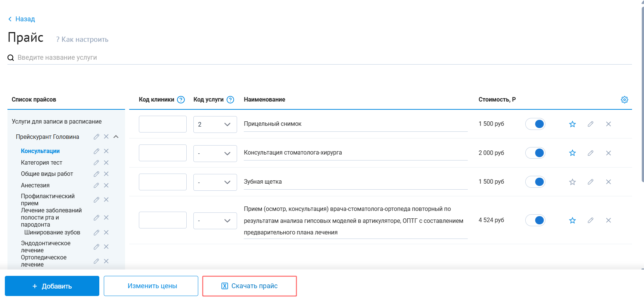644x299 pixels.
Task: Delete the Шинирование зубов category
Action: [x=106, y=233]
